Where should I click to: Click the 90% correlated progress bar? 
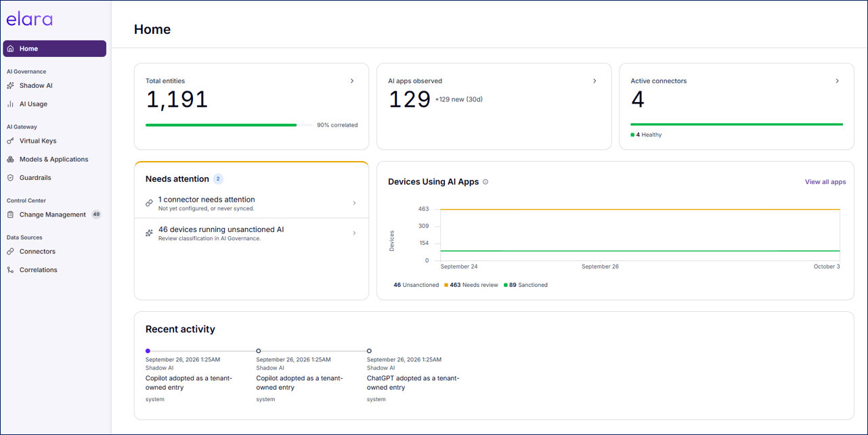[229, 125]
